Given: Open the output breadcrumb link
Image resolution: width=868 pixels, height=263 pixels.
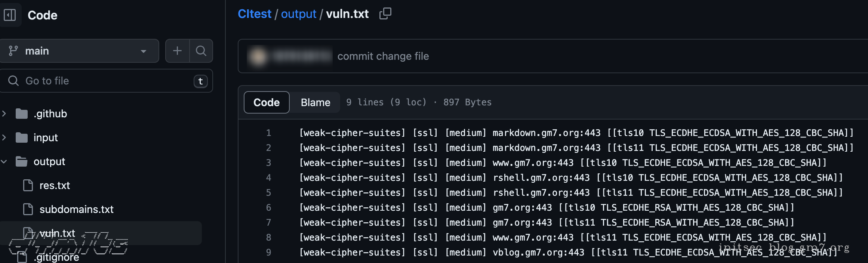Looking at the screenshot, I should point(299,14).
